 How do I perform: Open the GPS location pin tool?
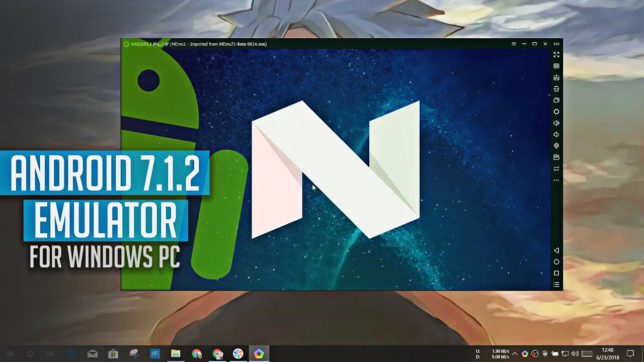point(556,146)
